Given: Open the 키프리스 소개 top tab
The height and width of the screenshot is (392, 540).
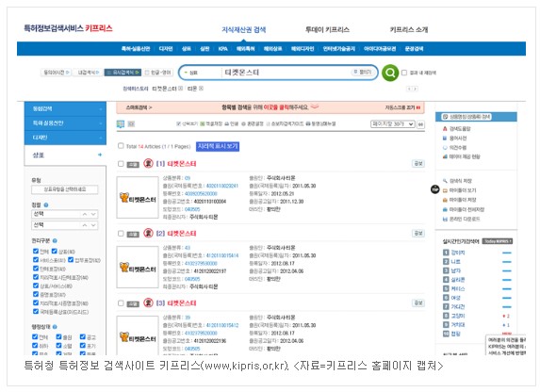Looking at the screenshot, I should [x=409, y=29].
